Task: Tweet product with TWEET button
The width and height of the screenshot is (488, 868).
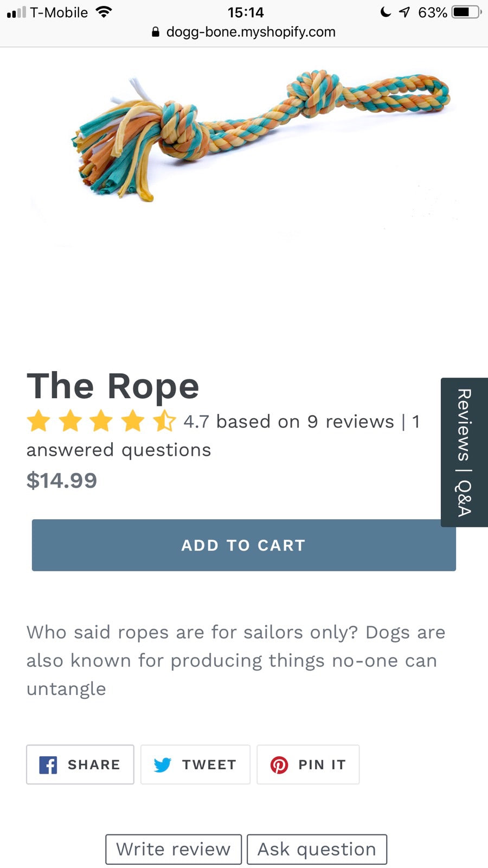Action: (x=195, y=764)
